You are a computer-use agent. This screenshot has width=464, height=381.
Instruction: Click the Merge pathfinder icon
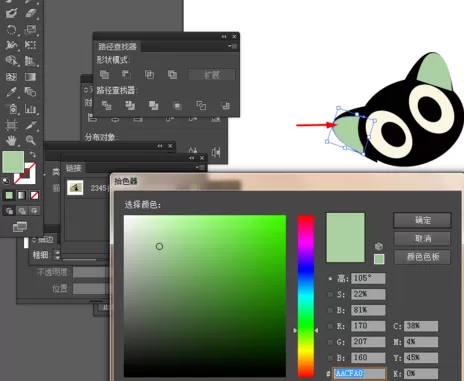[153, 106]
